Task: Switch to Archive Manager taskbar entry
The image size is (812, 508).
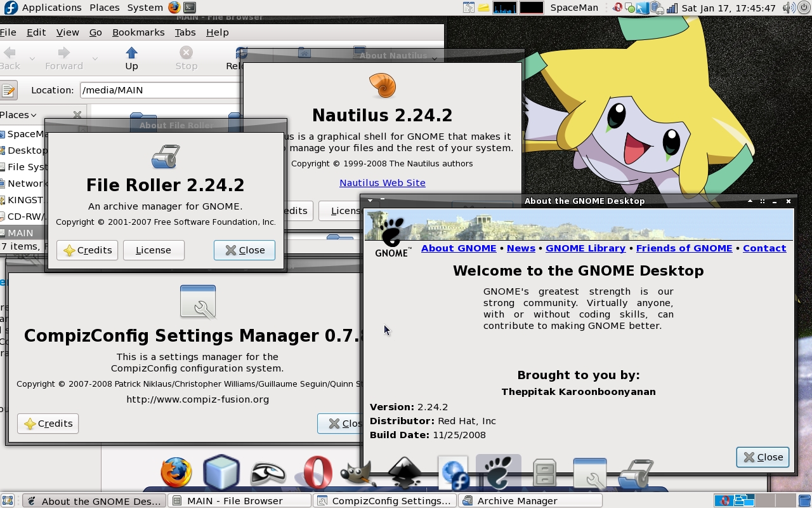Action: 531,501
